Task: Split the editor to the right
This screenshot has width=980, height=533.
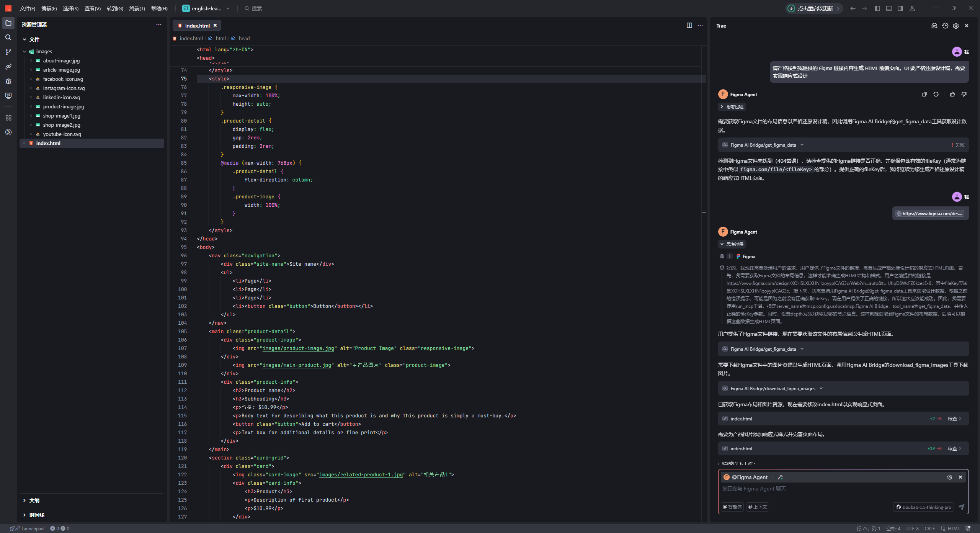Action: click(689, 25)
